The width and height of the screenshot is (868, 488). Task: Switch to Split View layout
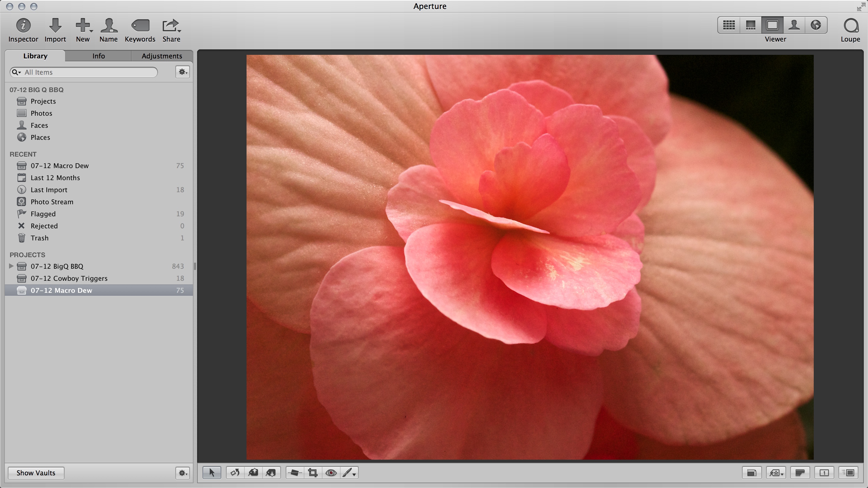pyautogui.click(x=750, y=25)
